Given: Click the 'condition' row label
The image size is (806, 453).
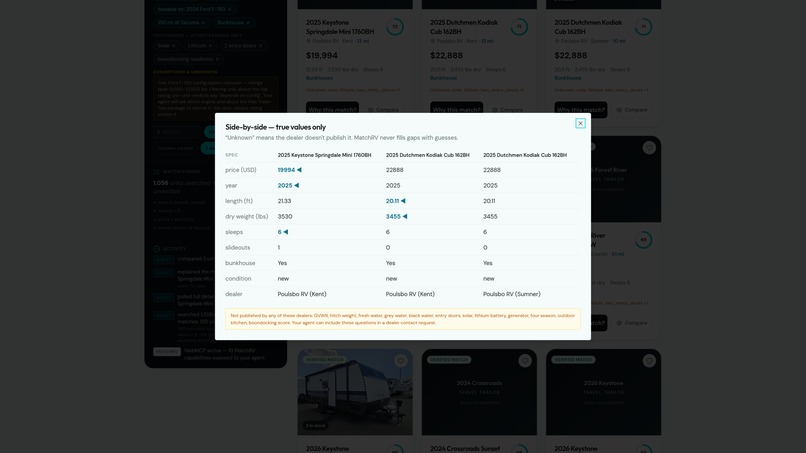Looking at the screenshot, I should 238,278.
